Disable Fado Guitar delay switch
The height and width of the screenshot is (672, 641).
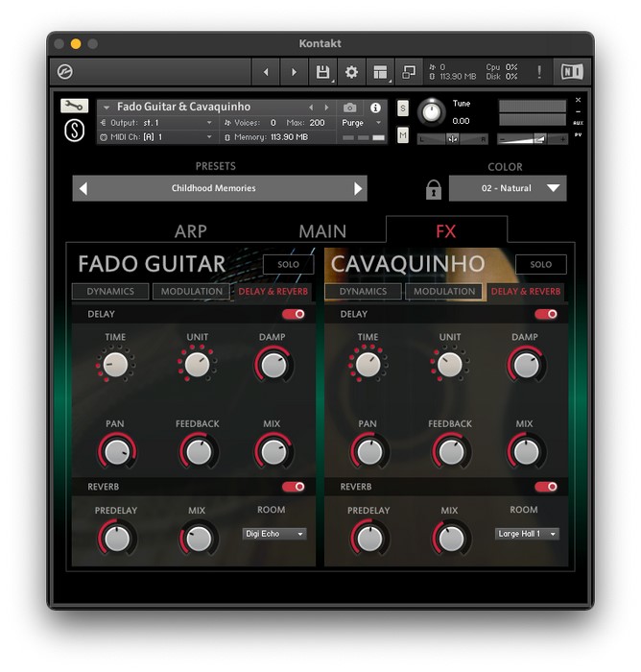(293, 314)
